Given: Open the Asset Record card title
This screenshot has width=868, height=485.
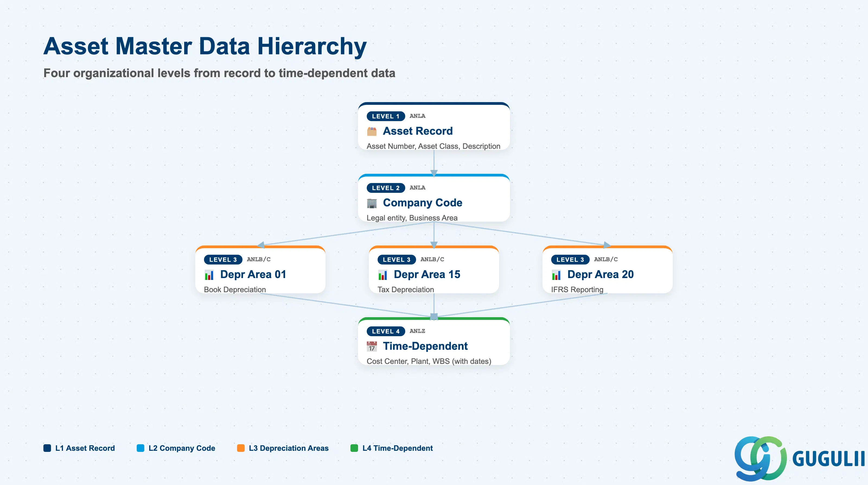Looking at the screenshot, I should [417, 131].
